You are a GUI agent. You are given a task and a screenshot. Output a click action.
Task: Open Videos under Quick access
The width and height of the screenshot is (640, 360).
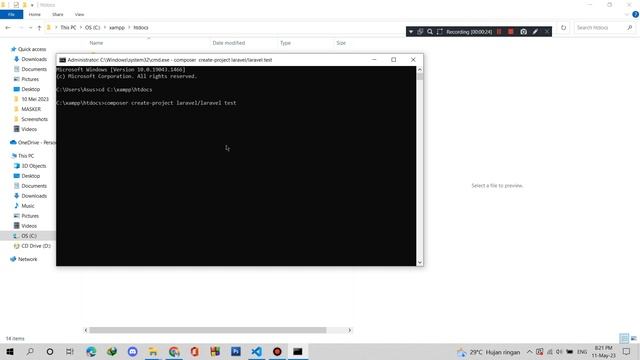point(29,129)
